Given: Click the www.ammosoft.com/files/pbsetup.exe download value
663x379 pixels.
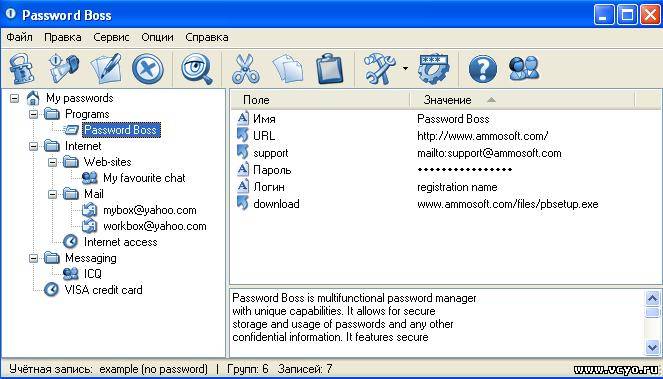Looking at the screenshot, I should coord(508,204).
